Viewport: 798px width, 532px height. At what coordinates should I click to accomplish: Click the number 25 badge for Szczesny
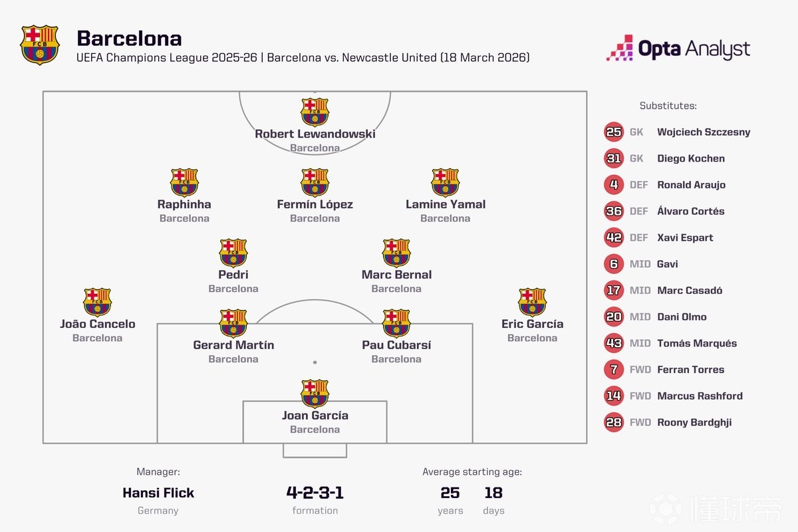pyautogui.click(x=614, y=132)
